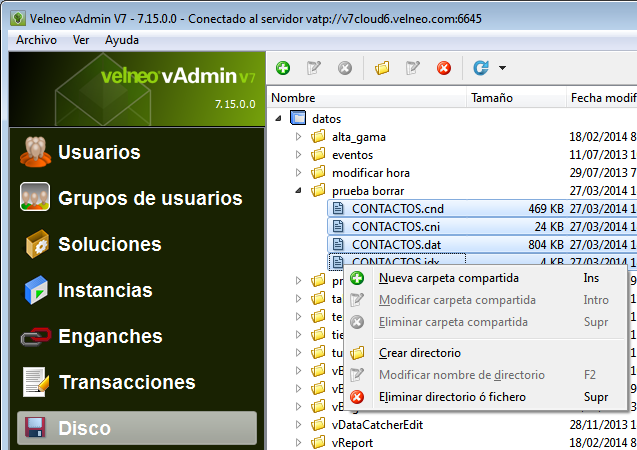Click the CONTACTOS.cnd file document icon
Image resolution: width=637 pixels, height=450 pixels.
point(338,208)
